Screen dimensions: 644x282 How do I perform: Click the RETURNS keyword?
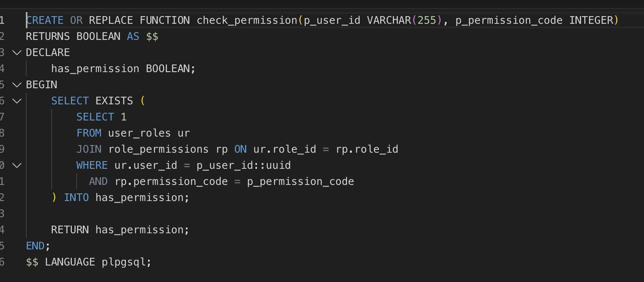[48, 37]
